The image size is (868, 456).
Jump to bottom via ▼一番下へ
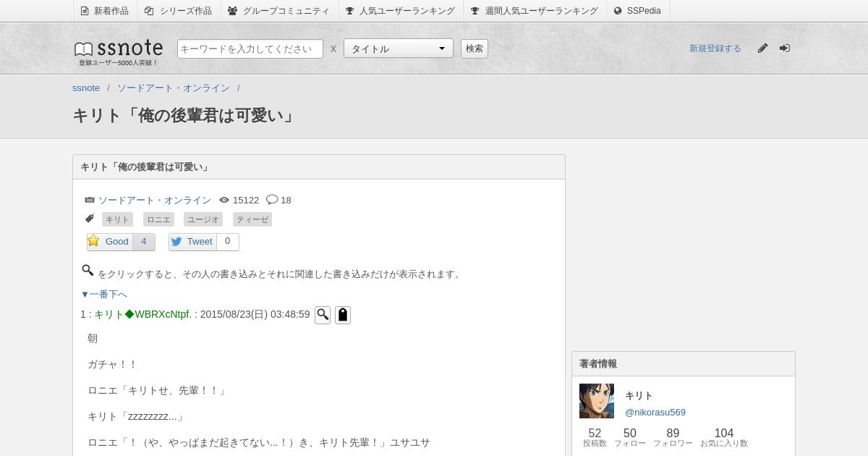(103, 294)
